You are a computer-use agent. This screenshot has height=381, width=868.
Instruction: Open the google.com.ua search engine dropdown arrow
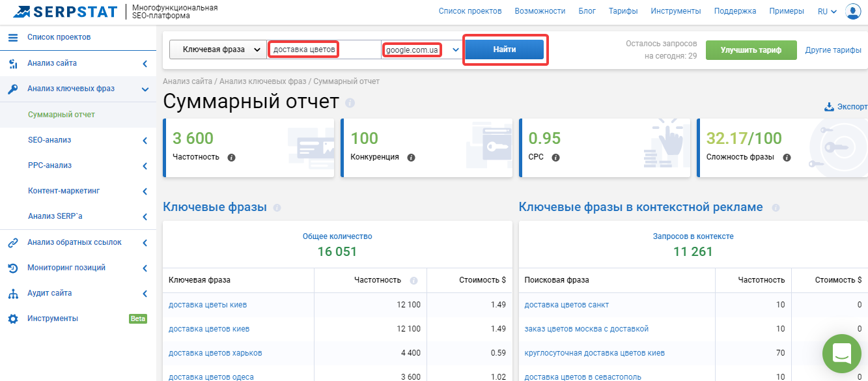[x=456, y=50]
